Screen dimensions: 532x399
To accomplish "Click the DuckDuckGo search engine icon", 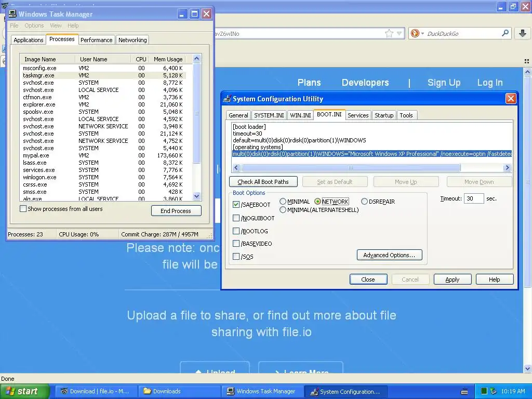I will coord(415,33).
